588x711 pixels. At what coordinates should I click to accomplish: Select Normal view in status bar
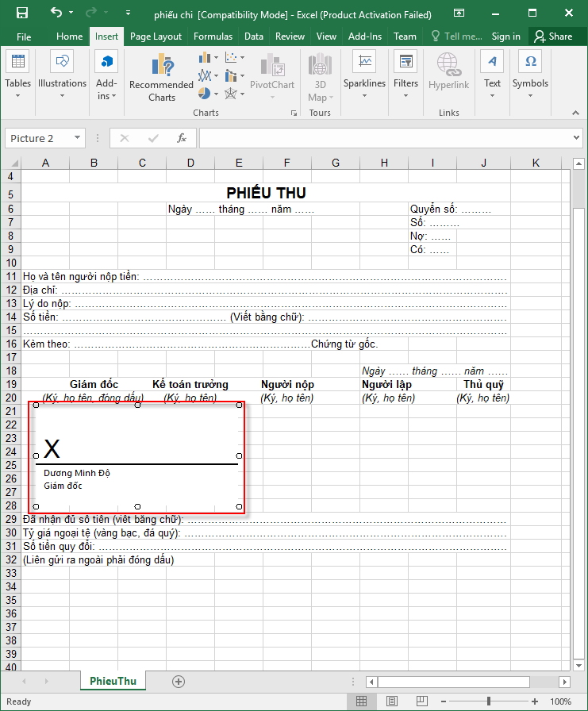tap(361, 701)
